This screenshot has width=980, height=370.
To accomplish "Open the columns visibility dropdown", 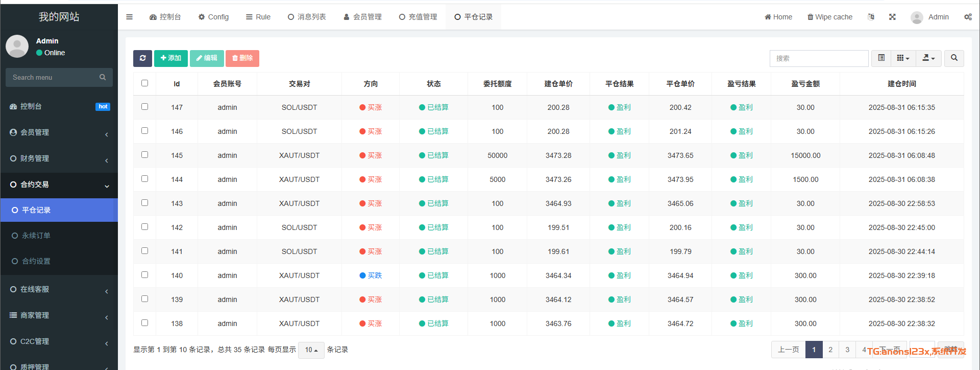I will click(903, 58).
